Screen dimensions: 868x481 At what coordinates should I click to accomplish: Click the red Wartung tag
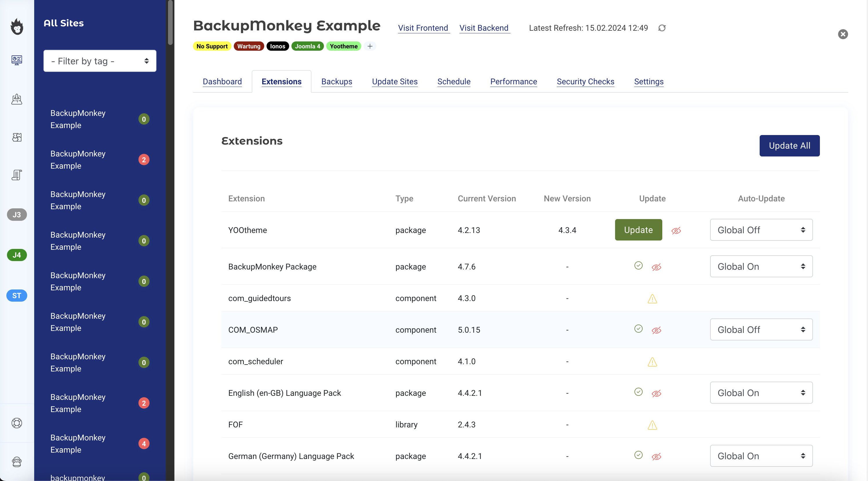point(249,46)
